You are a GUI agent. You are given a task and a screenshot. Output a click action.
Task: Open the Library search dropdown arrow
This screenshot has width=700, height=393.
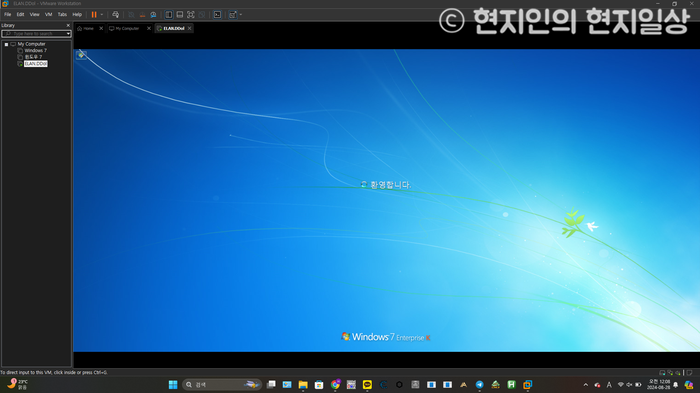68,33
